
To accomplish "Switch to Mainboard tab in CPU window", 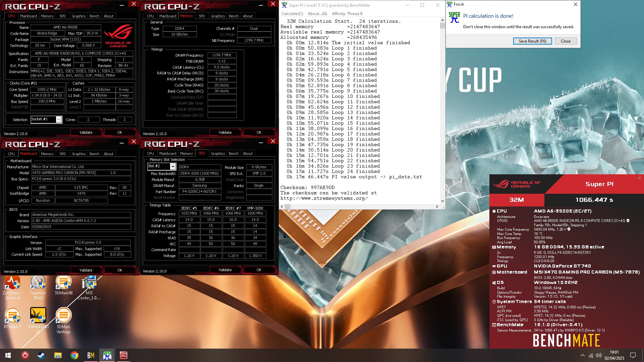I will pos(29,16).
